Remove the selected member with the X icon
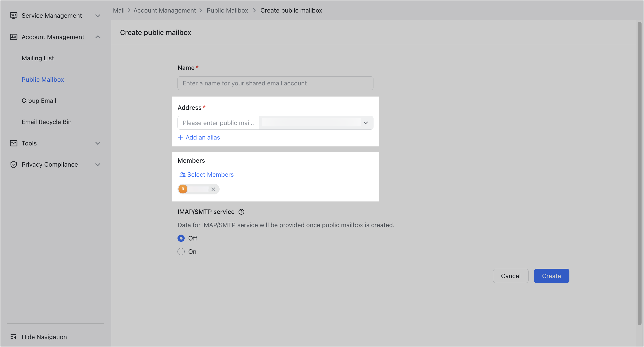644x347 pixels. 213,189
